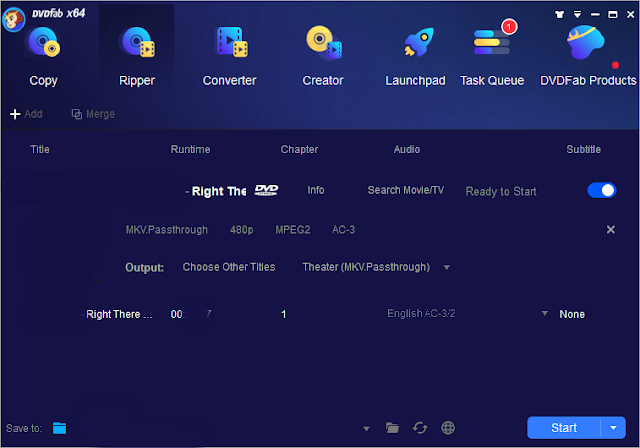Click the blue Save to folder icon
This screenshot has height=448, width=640.
pos(60,428)
